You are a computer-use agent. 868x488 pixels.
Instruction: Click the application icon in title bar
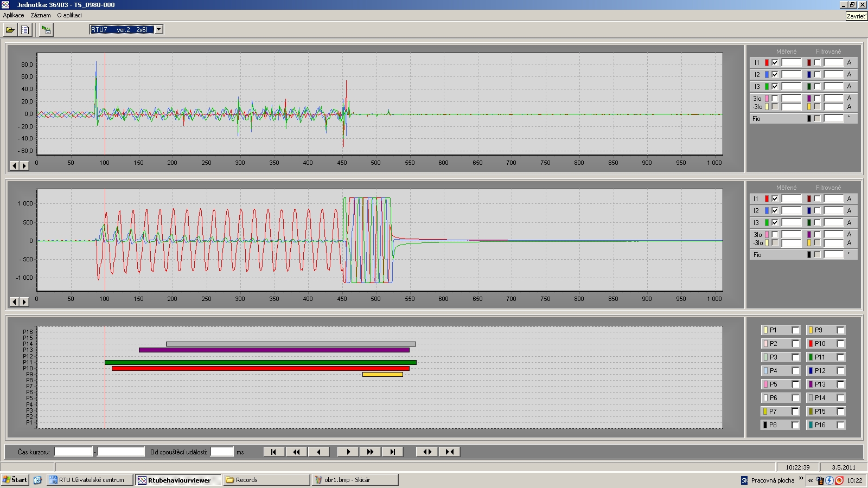click(x=5, y=4)
